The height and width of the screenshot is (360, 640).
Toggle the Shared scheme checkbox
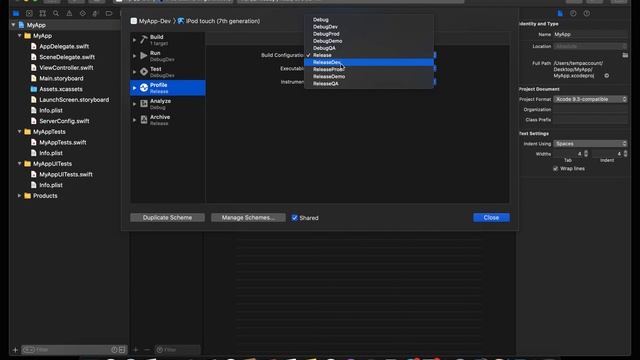(x=295, y=218)
